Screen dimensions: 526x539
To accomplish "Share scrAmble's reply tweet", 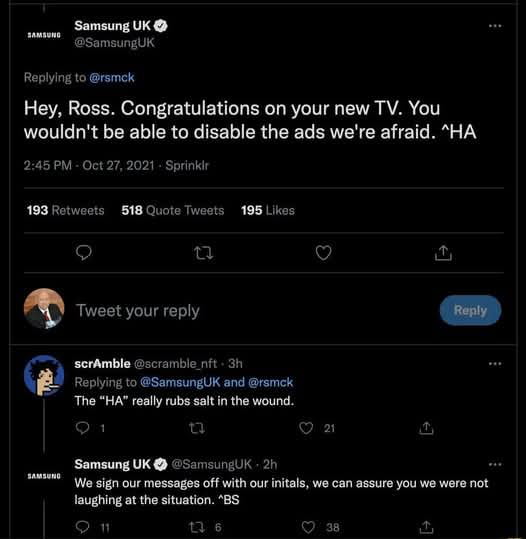I will (x=426, y=428).
